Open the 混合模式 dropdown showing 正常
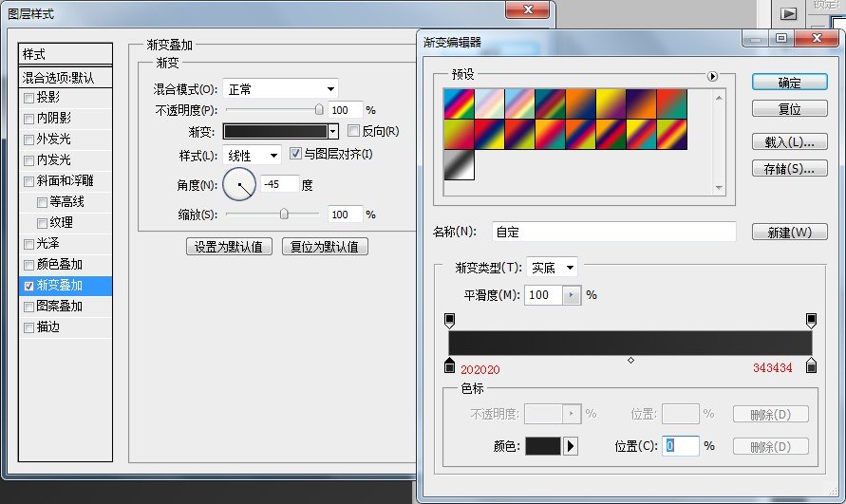 tap(280, 89)
